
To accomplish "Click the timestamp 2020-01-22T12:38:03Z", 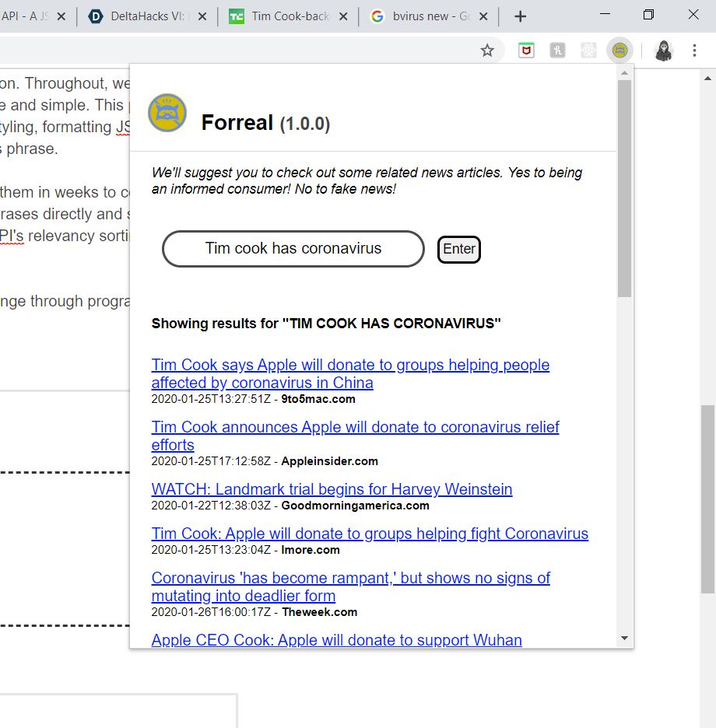I will click(x=211, y=506).
